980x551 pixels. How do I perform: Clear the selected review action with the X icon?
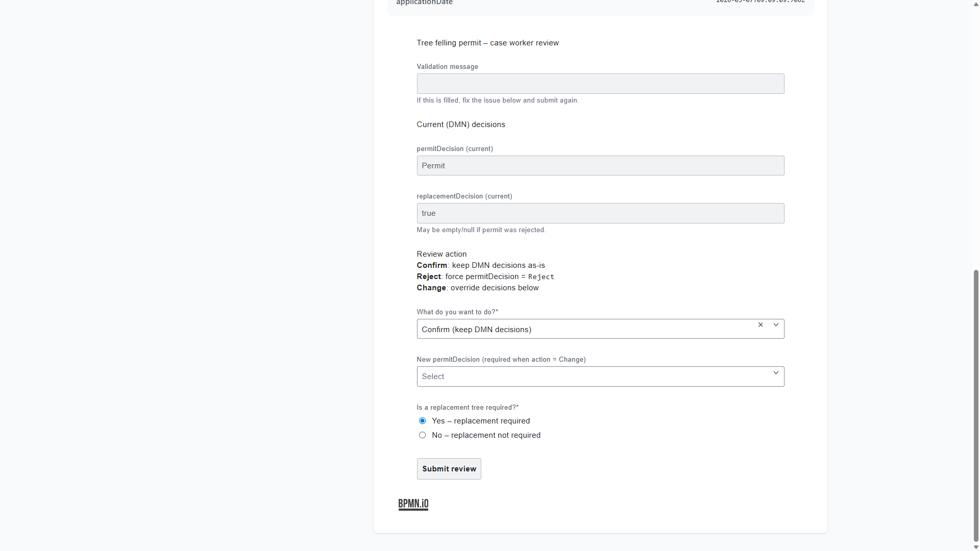(x=760, y=324)
